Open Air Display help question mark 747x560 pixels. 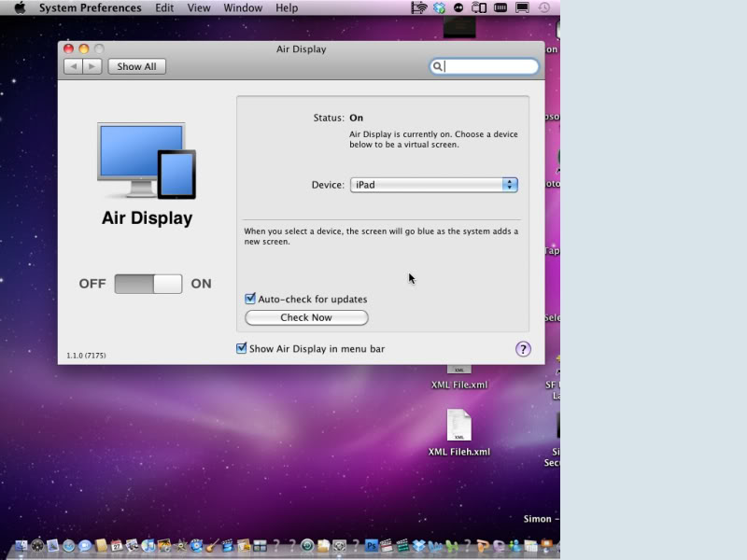(x=523, y=349)
